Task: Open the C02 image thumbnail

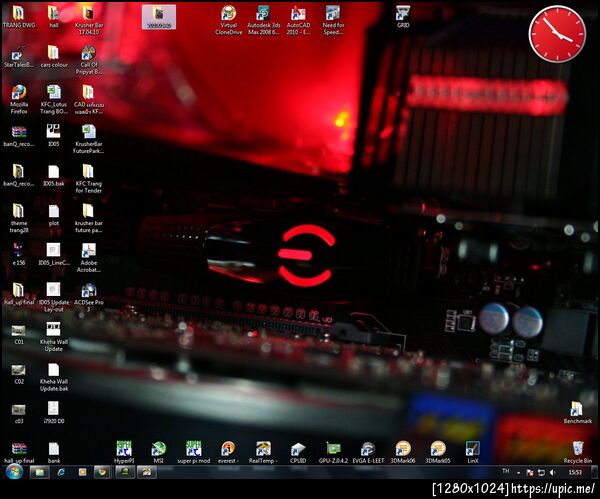Action: (18, 373)
